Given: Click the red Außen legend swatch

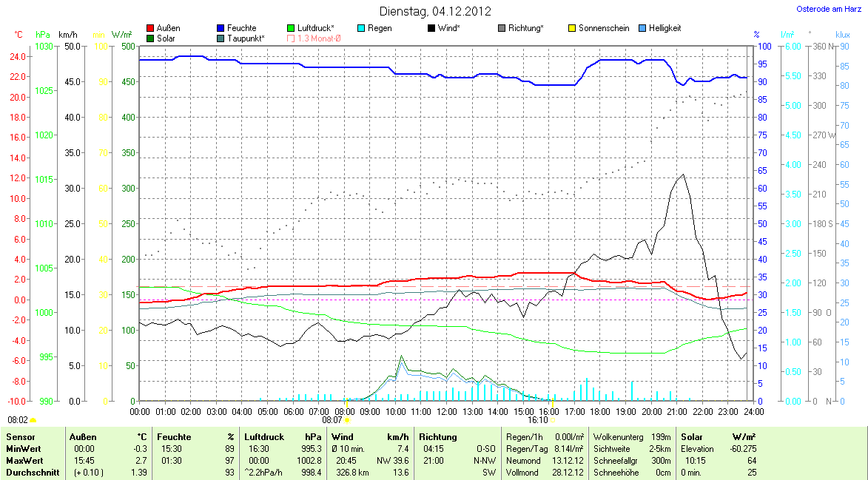Looking at the screenshot, I should tap(151, 28).
